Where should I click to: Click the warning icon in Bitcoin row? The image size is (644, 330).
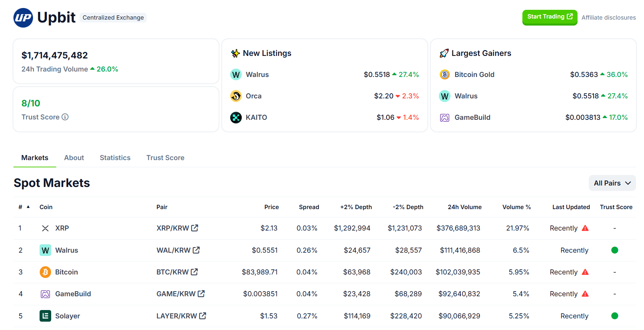(585, 272)
